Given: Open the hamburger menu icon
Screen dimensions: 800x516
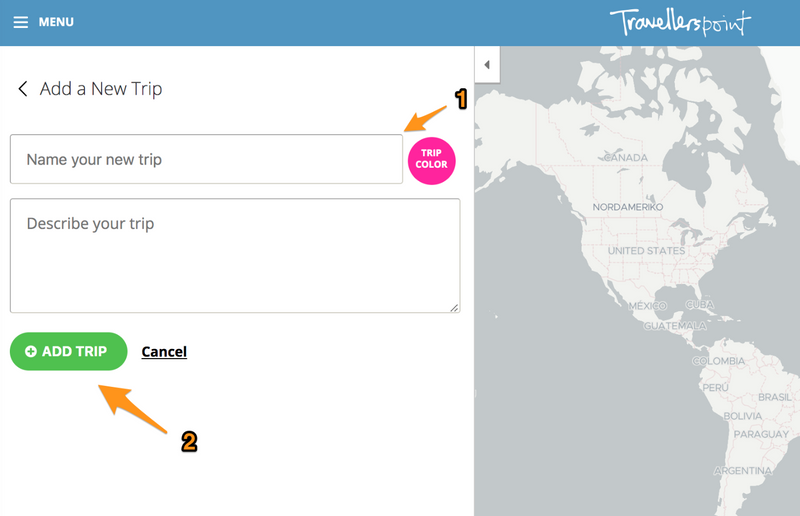Looking at the screenshot, I should pyautogui.click(x=20, y=22).
